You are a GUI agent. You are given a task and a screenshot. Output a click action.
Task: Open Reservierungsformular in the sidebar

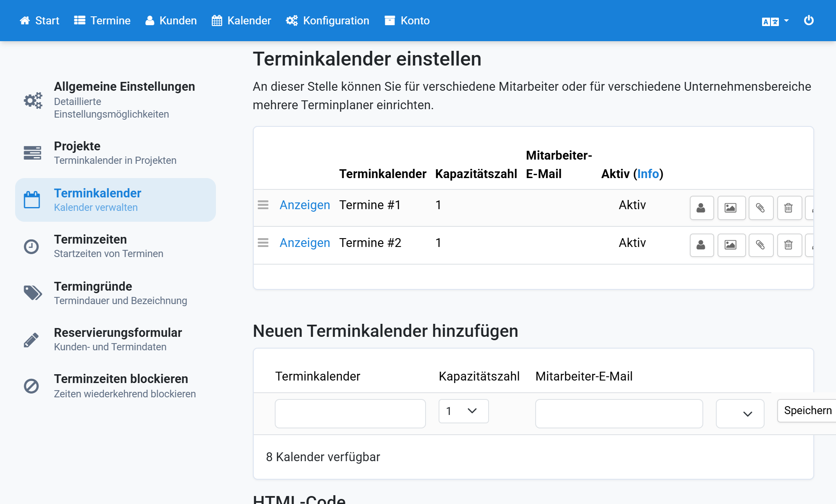116,339
